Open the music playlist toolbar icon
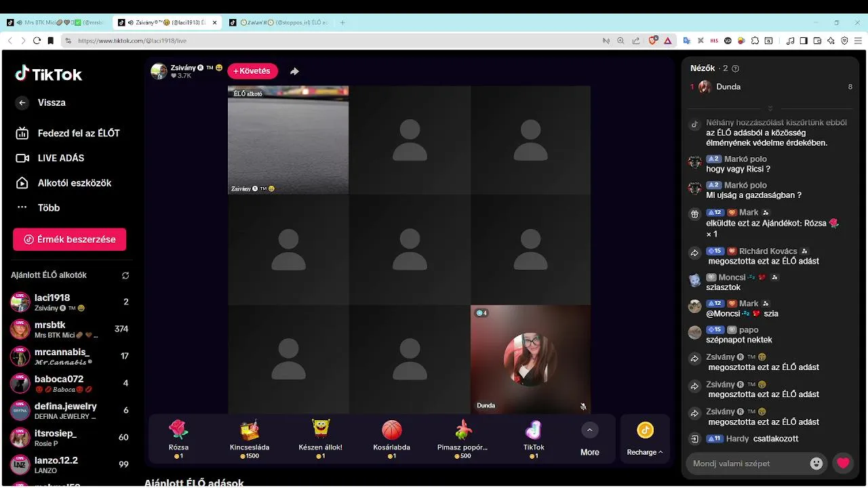868x488 pixels. [x=790, y=41]
